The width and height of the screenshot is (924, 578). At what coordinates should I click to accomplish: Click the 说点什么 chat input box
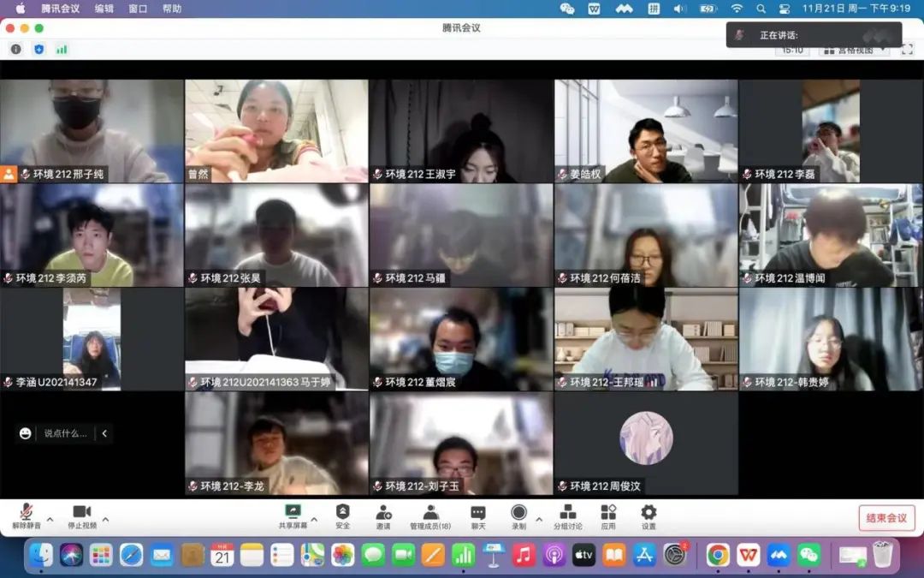pyautogui.click(x=65, y=433)
